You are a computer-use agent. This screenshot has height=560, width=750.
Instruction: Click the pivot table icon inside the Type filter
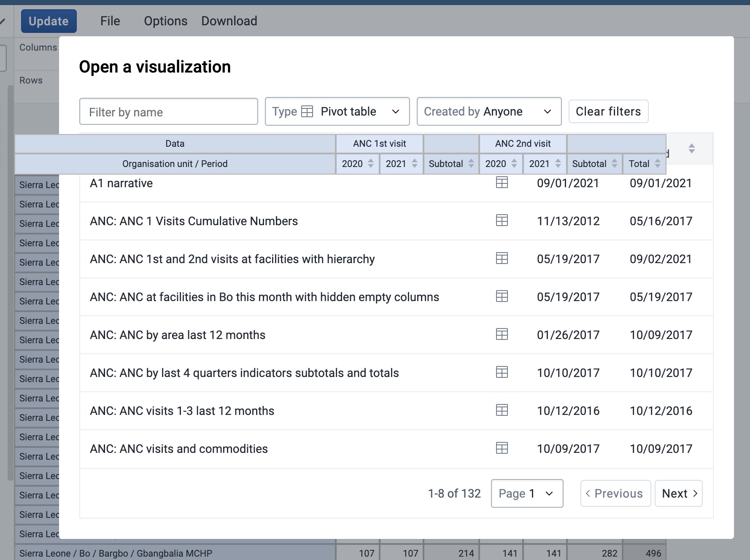click(307, 111)
